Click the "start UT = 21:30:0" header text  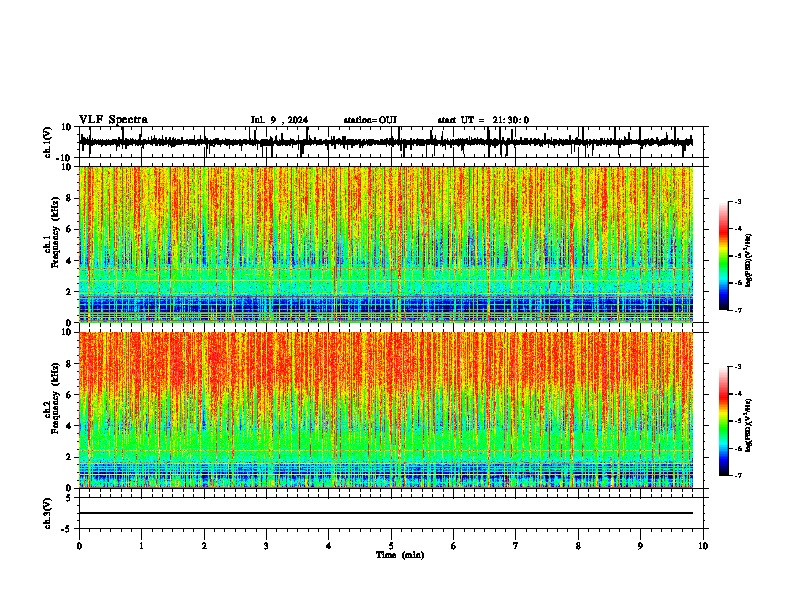point(483,120)
